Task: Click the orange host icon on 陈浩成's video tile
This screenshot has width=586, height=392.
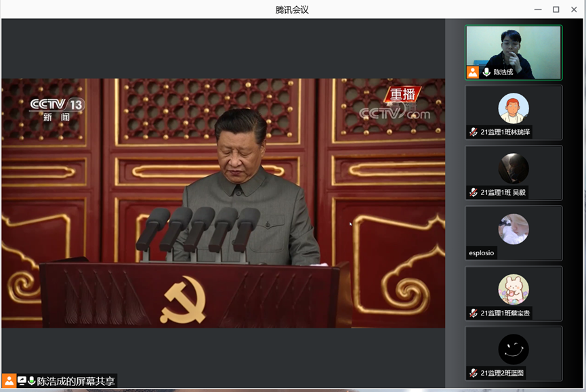Action: 472,72
